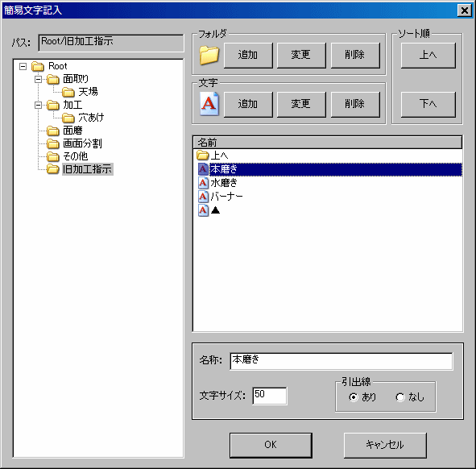The height and width of the screenshot is (469, 476).
Task: Select the ▲ text entry in list
Action: pos(215,210)
